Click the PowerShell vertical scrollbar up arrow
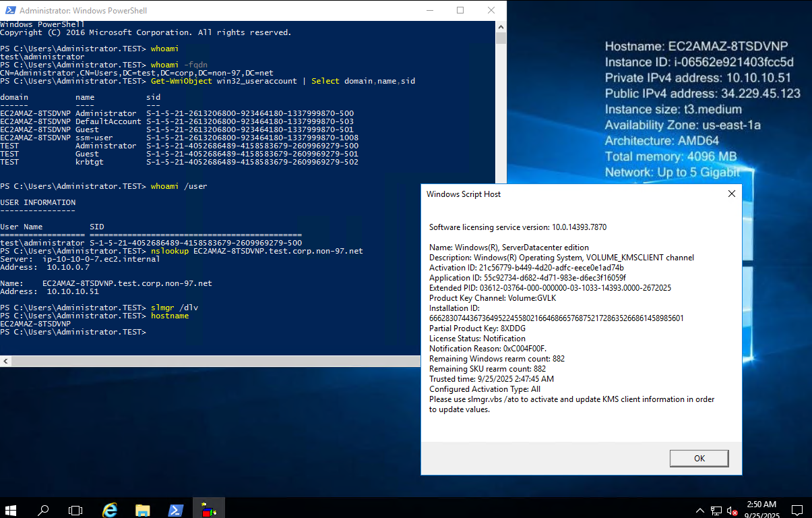The width and height of the screenshot is (812, 518). coord(501,26)
